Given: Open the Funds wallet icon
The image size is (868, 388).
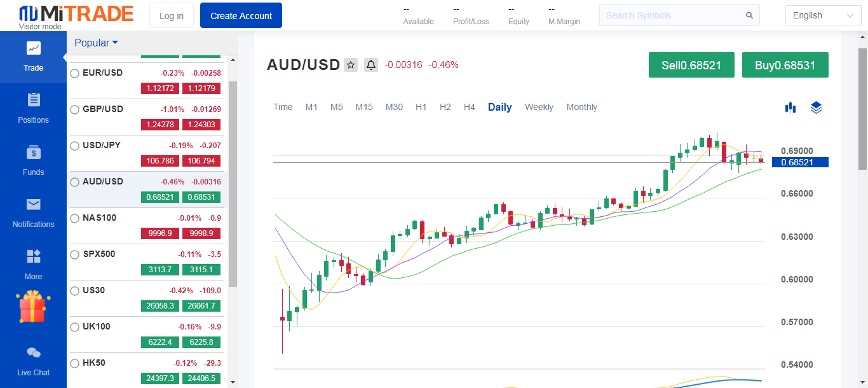Looking at the screenshot, I should (34, 153).
